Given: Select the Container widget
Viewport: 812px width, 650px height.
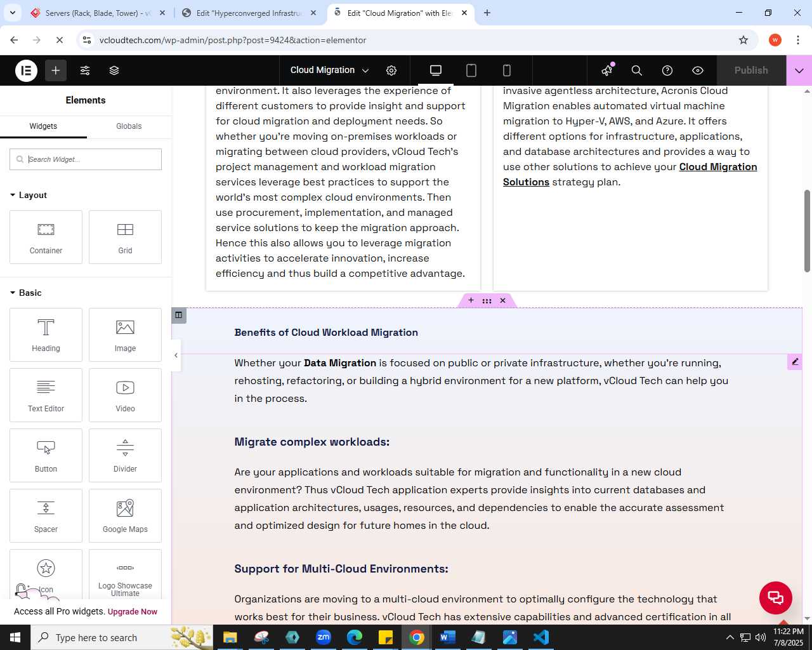Looking at the screenshot, I should pos(46,237).
